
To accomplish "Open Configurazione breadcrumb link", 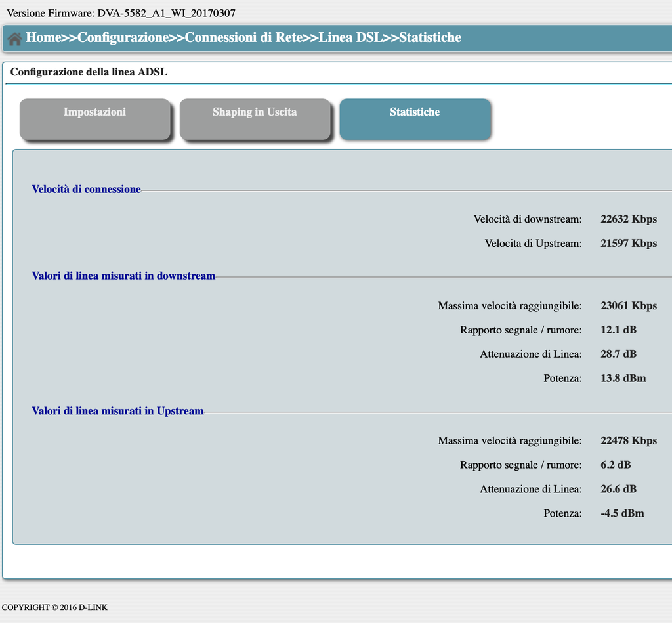I will click(123, 37).
